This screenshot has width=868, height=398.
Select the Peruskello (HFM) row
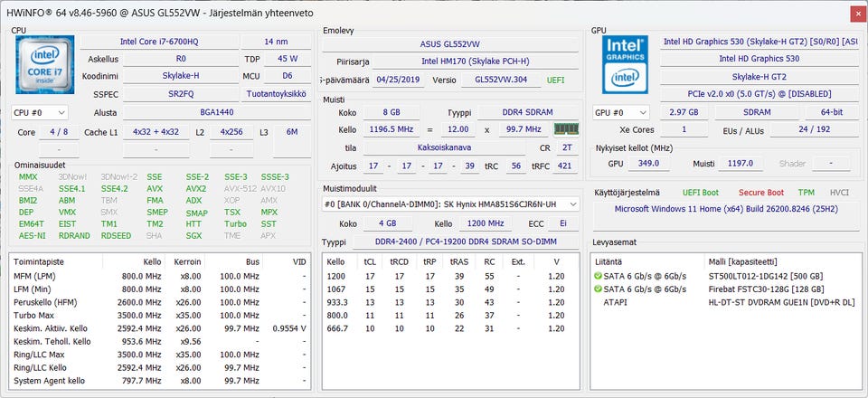pyautogui.click(x=160, y=302)
